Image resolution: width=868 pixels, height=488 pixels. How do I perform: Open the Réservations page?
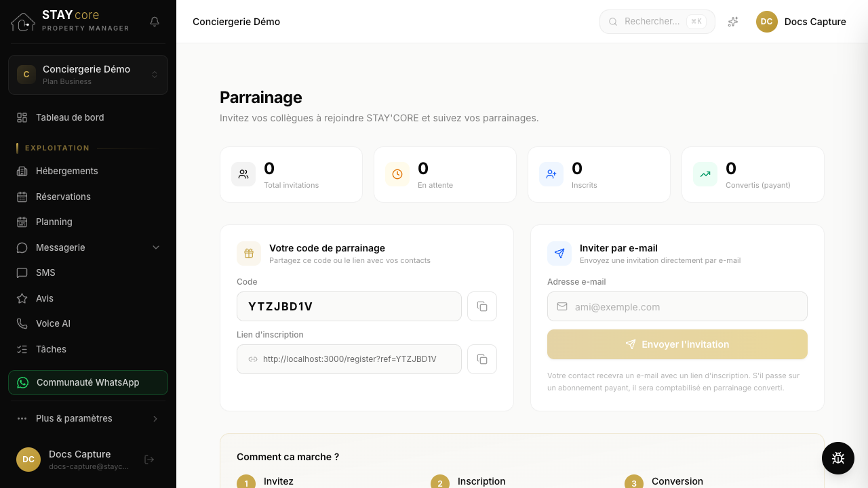click(88, 197)
